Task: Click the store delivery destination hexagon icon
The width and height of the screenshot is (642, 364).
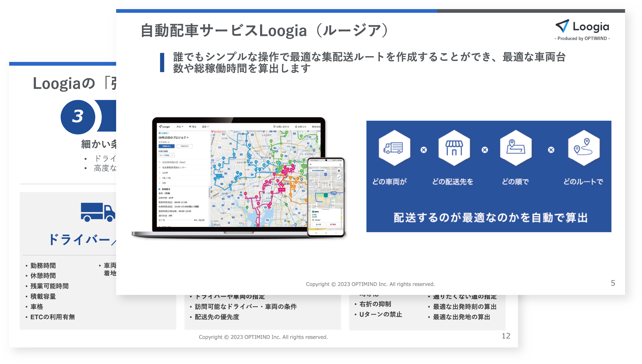Action: coord(454,148)
